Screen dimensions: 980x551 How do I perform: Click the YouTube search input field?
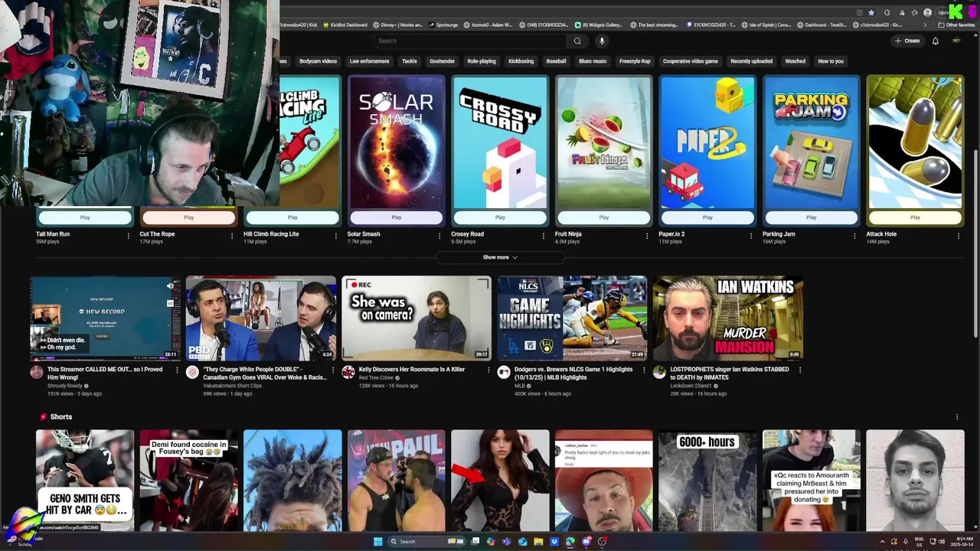tap(471, 41)
